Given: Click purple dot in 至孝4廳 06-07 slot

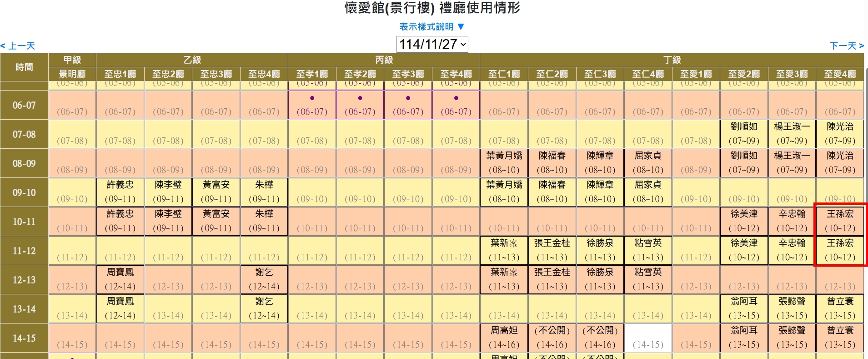Looking at the screenshot, I should coord(456,98).
